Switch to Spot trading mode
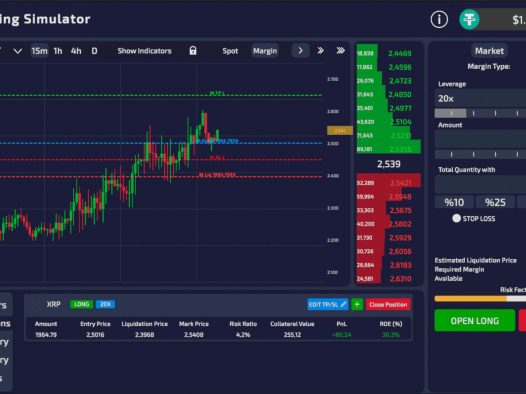This screenshot has width=526, height=394. pos(230,51)
